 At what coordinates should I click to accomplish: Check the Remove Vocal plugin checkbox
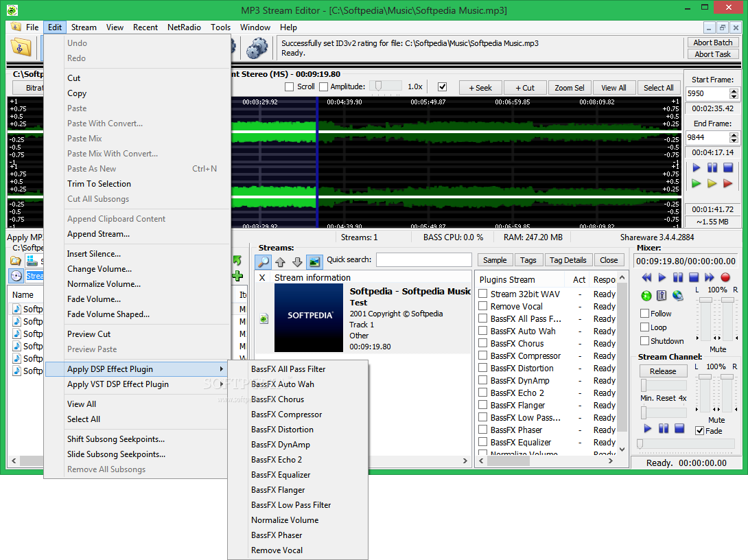coord(482,306)
